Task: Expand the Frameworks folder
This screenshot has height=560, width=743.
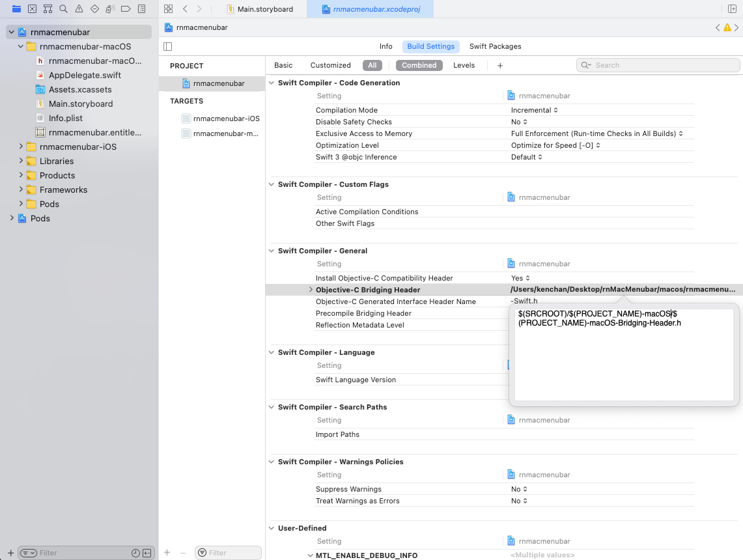Action: tap(20, 189)
